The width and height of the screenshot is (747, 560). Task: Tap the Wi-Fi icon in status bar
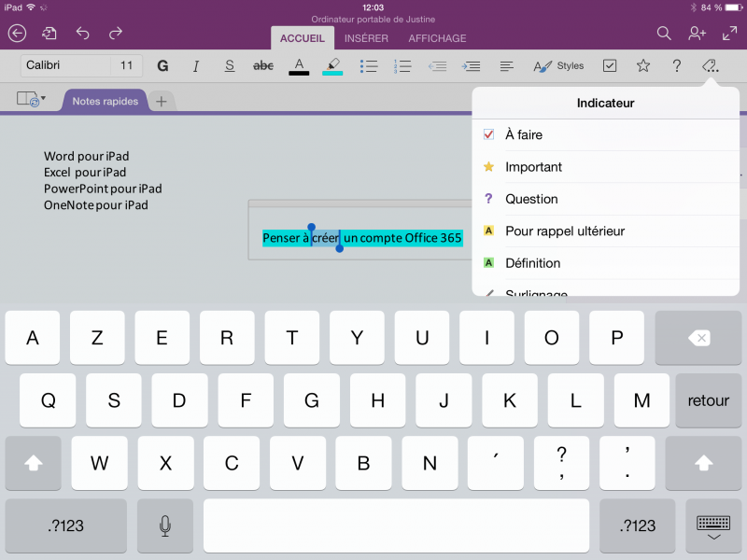tap(31, 7)
